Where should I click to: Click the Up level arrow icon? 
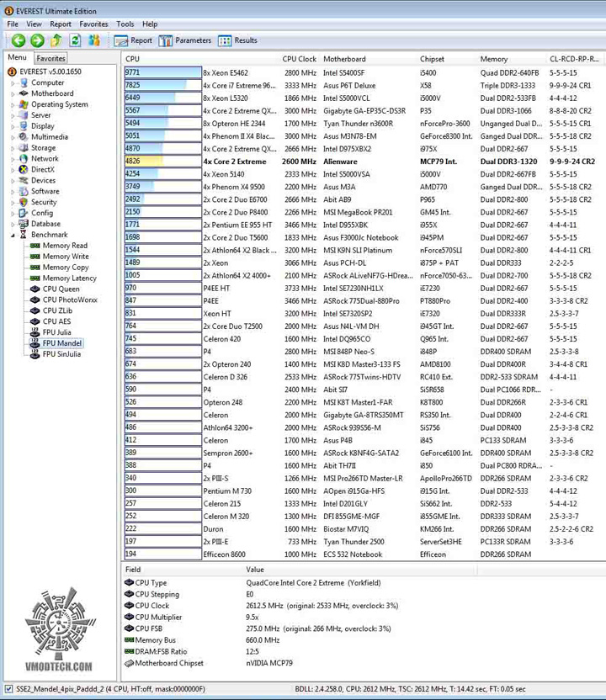tap(56, 40)
